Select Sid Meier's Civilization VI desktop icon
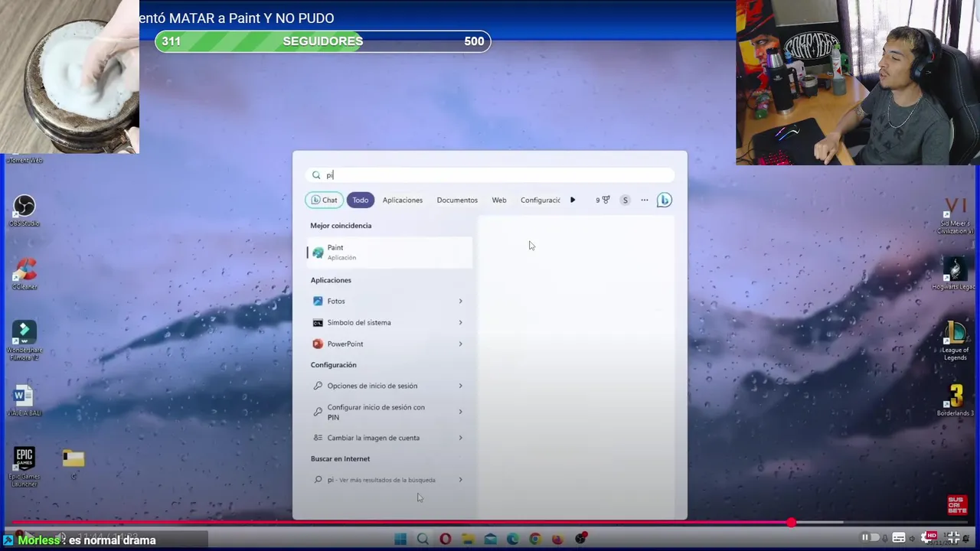 click(955, 217)
